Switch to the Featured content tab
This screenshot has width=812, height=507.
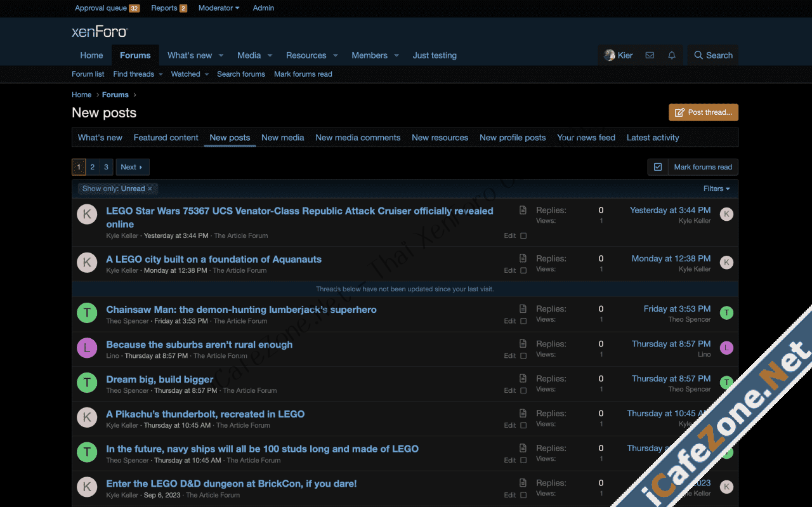(x=166, y=138)
